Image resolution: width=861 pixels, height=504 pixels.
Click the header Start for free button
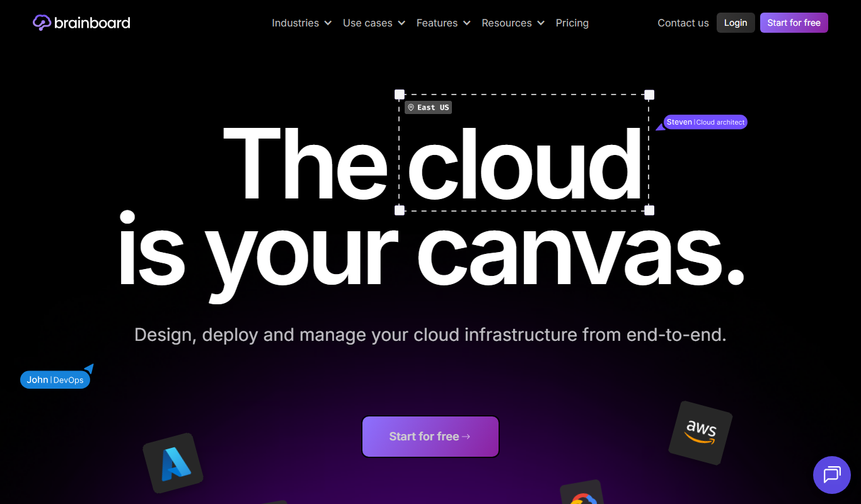(x=794, y=23)
